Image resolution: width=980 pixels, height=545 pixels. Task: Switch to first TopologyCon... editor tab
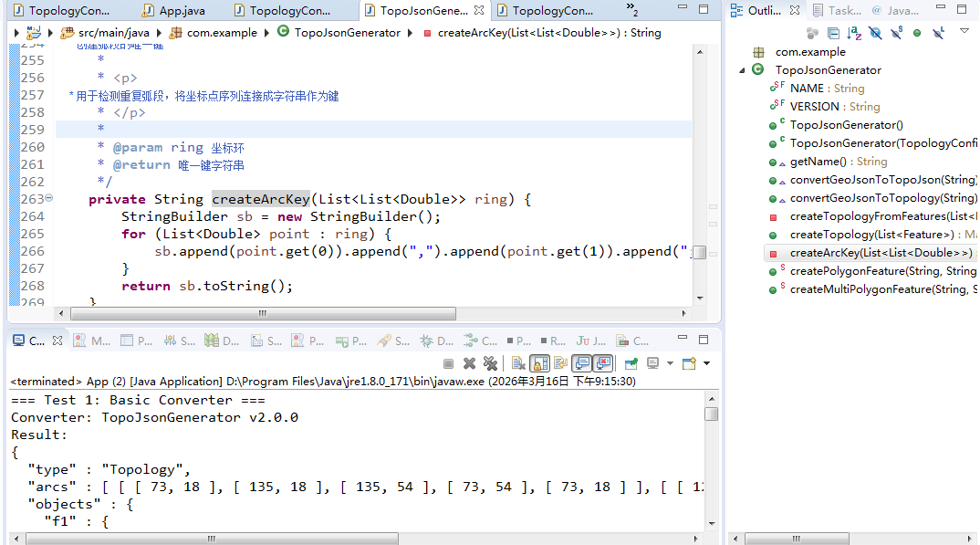(62, 11)
